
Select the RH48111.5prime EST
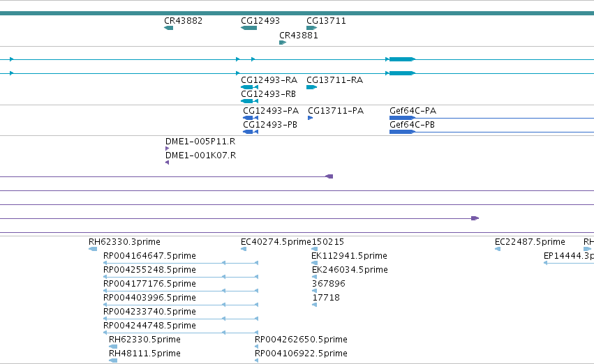point(113,361)
